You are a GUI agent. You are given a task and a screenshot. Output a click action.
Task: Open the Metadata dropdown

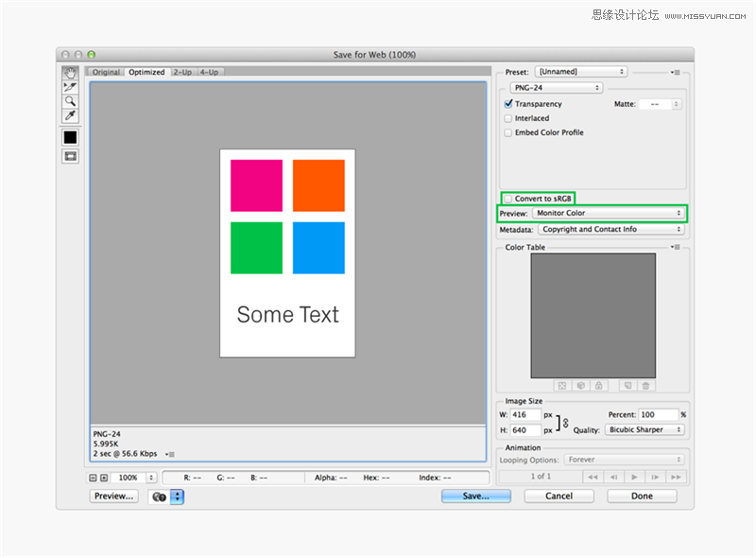pyautogui.click(x=611, y=229)
